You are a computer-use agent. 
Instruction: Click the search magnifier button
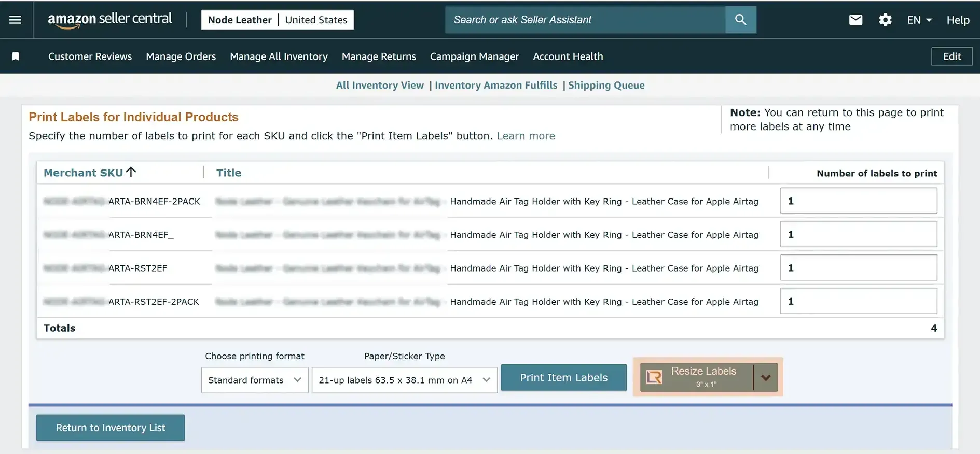(740, 20)
